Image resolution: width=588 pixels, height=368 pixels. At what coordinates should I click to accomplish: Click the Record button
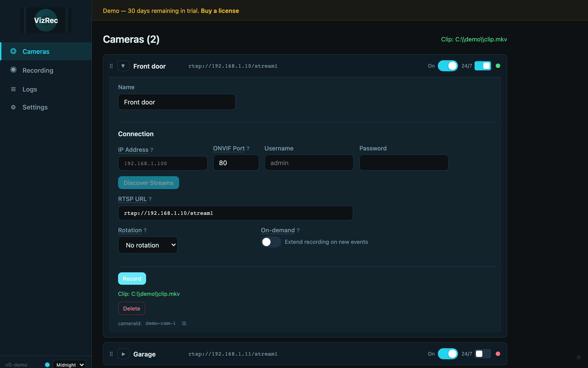132,279
